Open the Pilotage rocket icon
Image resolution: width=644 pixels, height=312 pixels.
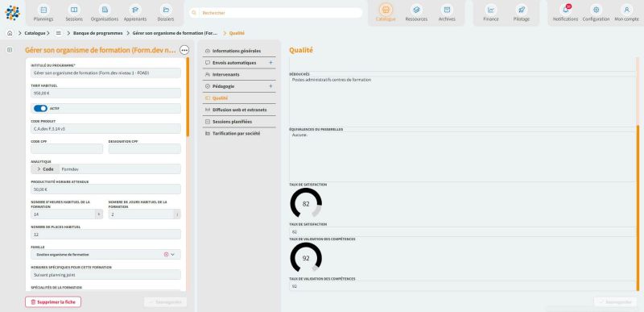(521, 10)
